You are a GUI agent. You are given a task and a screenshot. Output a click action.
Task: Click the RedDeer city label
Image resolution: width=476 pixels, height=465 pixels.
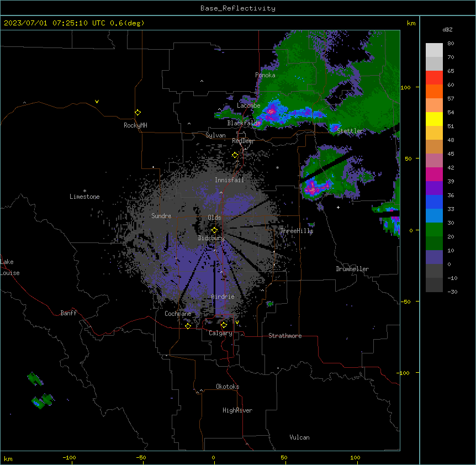click(243, 141)
